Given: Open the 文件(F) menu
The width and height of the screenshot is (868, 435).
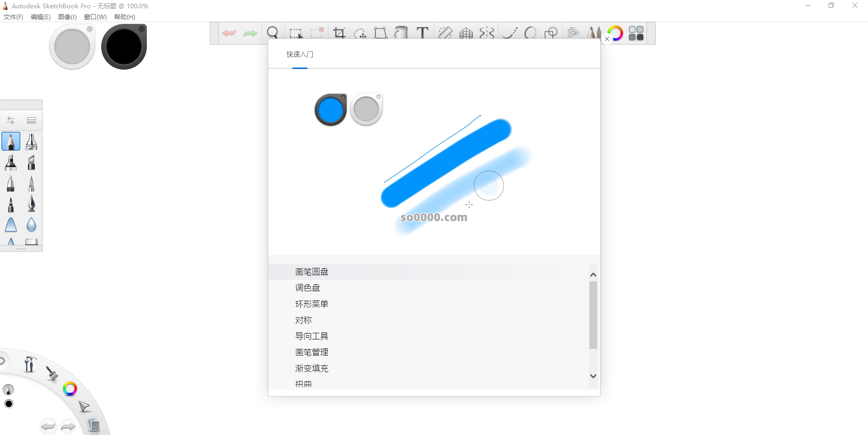Looking at the screenshot, I should [x=13, y=17].
